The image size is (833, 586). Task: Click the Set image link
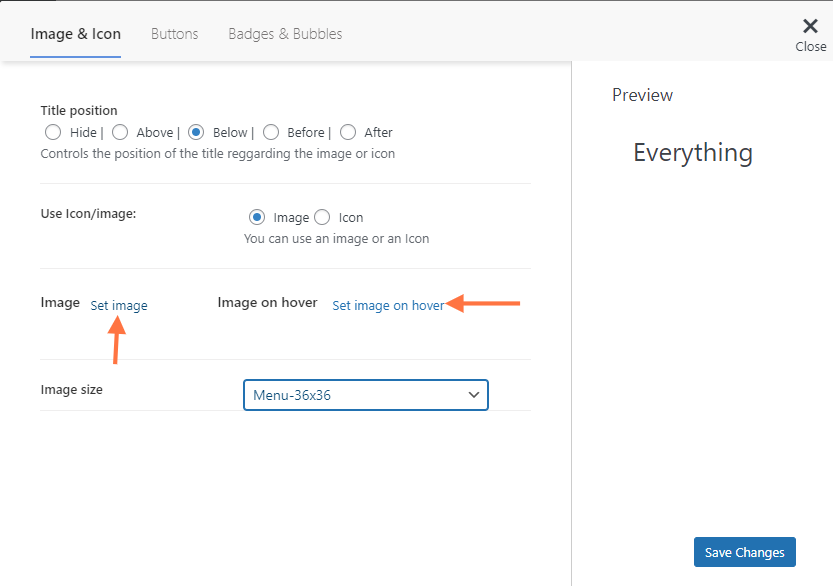click(119, 305)
